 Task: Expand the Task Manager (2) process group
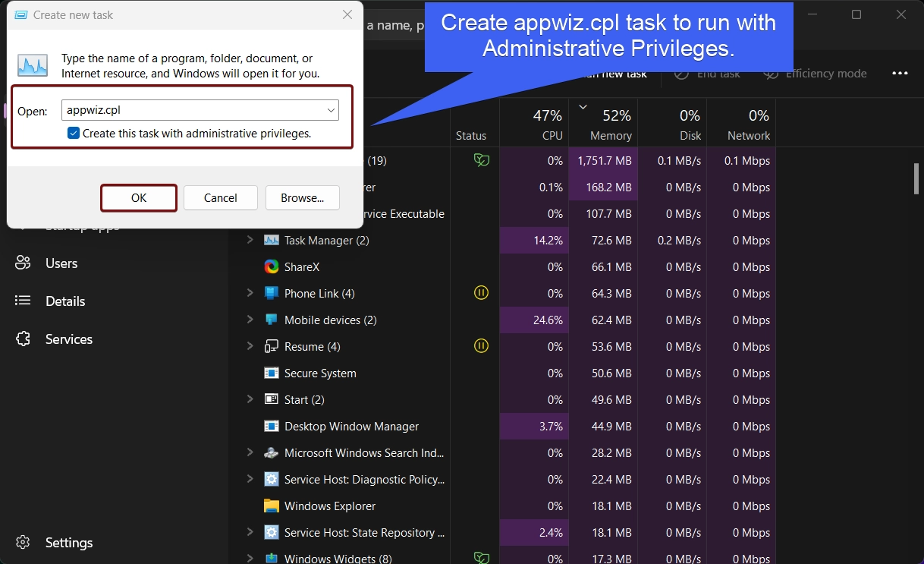[x=250, y=240]
